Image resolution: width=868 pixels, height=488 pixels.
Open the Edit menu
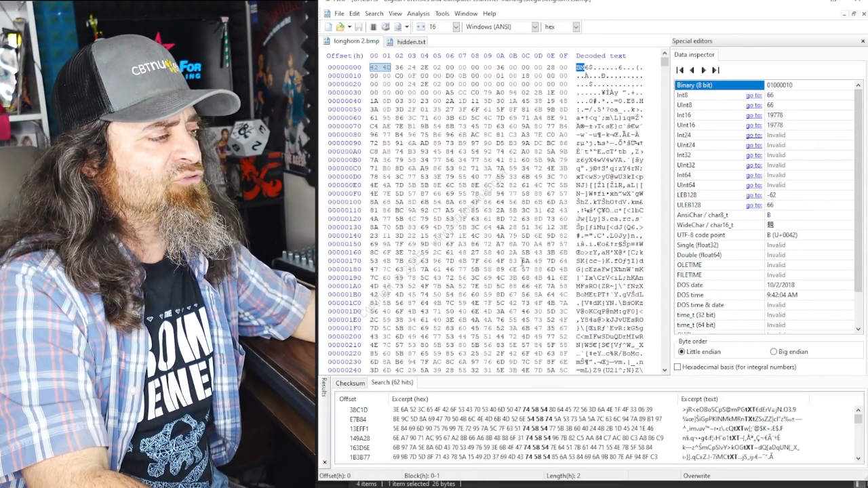[x=355, y=14]
